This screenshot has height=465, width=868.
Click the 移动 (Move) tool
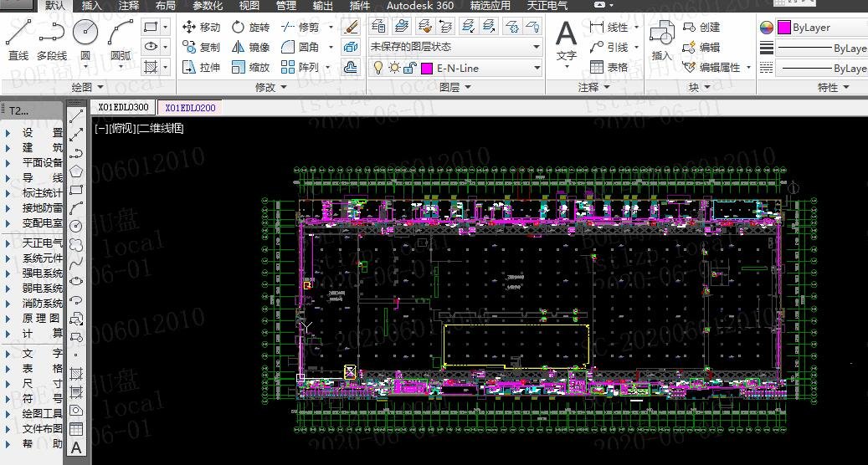click(201, 27)
